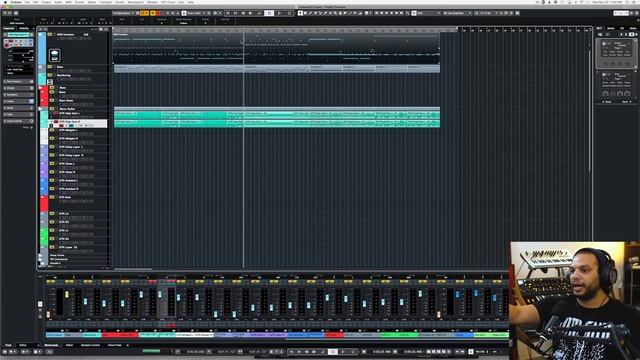Click the folder icon of VST Instruments track
The image size is (640, 360).
[40, 259]
